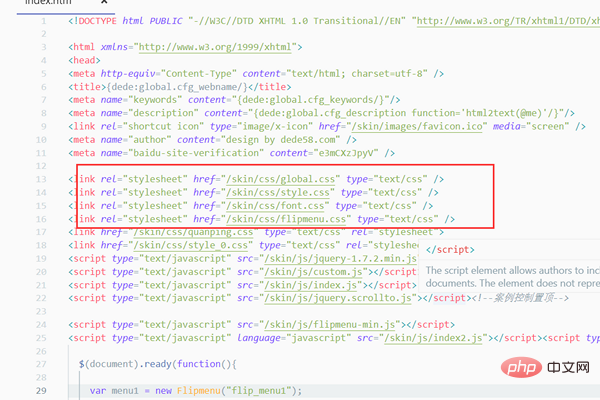Follow the http://www.w3.org/1999/xhtml link

215,47
